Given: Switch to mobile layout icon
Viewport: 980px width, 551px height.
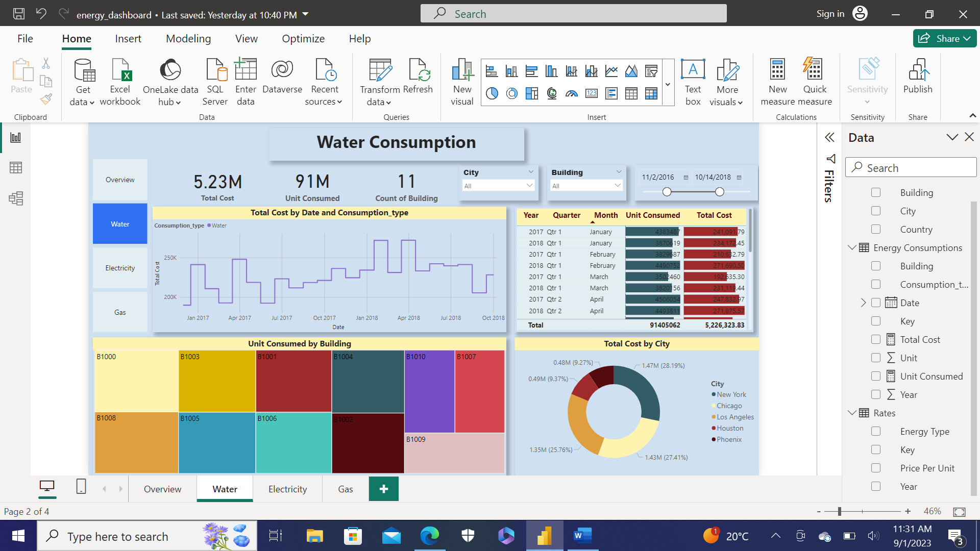Looking at the screenshot, I should click(81, 486).
